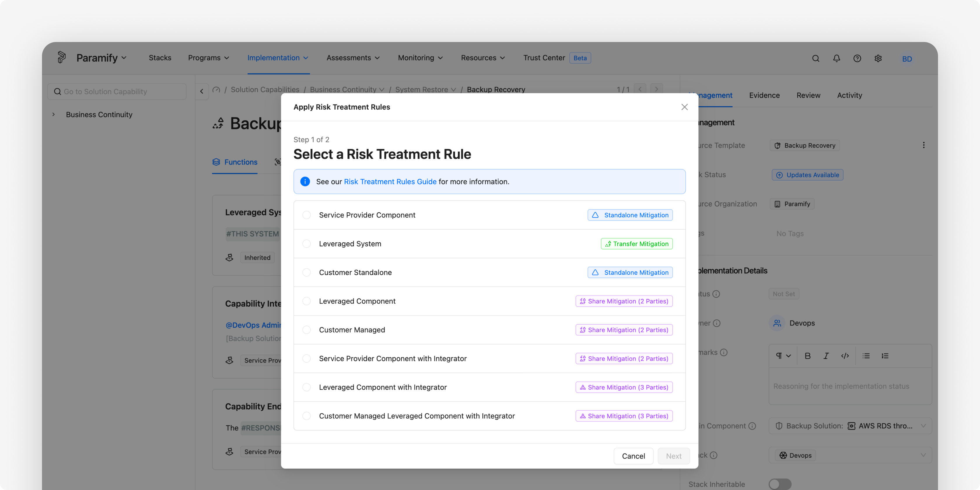Open the Main Component AWS RDS dropdown
Screen dimensions: 980x490
850,426
